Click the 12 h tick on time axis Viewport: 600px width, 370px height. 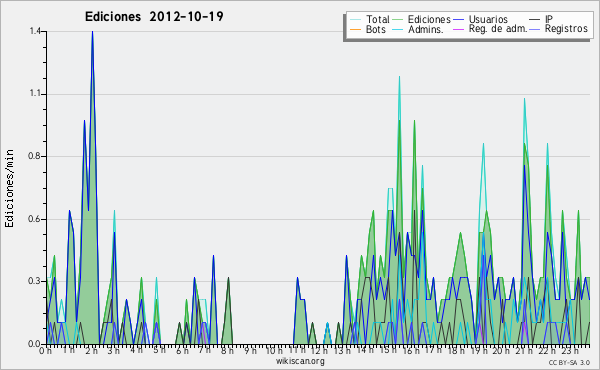click(x=319, y=350)
